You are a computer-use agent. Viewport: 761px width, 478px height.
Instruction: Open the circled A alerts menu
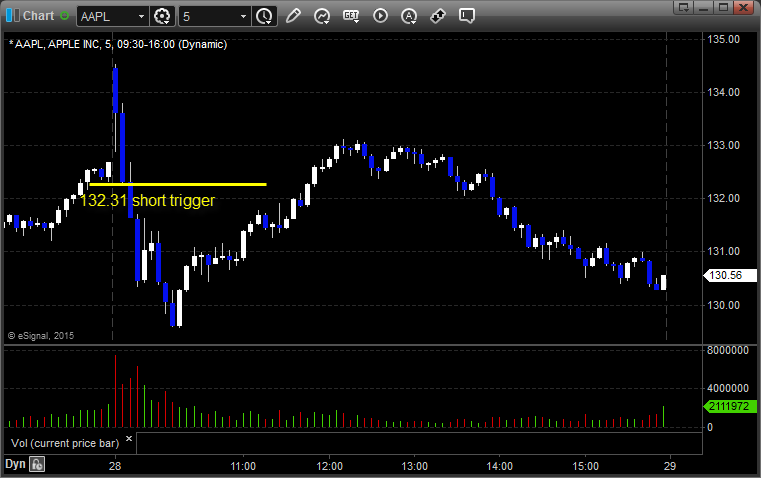(x=409, y=16)
